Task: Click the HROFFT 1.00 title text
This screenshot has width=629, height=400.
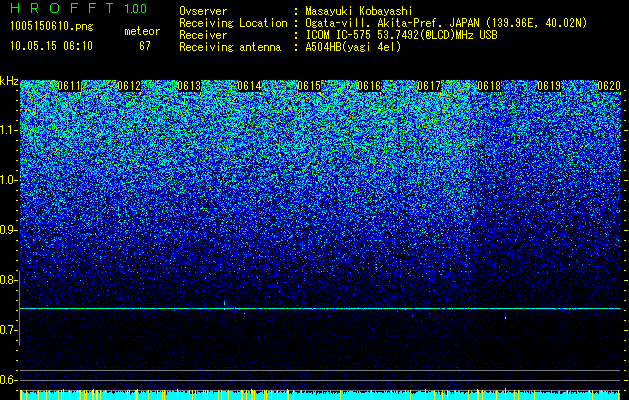Action: tap(78, 8)
